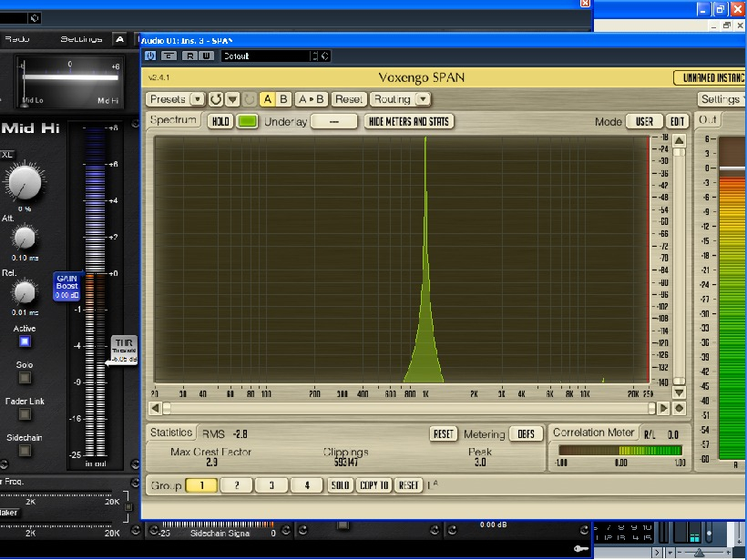Open the Settings dropdown in SPAN

coord(721,99)
